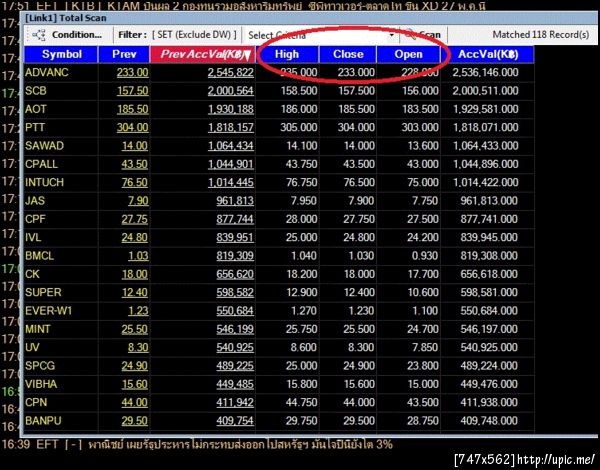Click the 2,545,822 Prev AccVal value
Viewport: 600px width, 470px height.
(231, 72)
